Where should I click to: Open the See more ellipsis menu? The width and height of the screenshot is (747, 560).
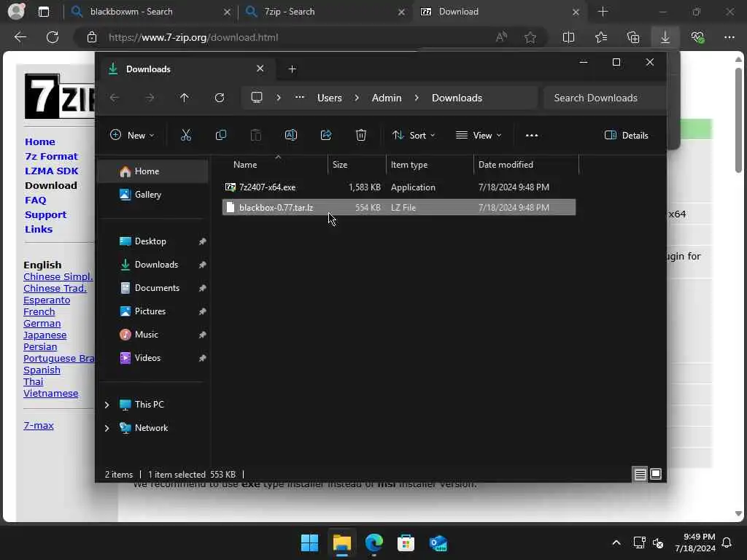(532, 135)
